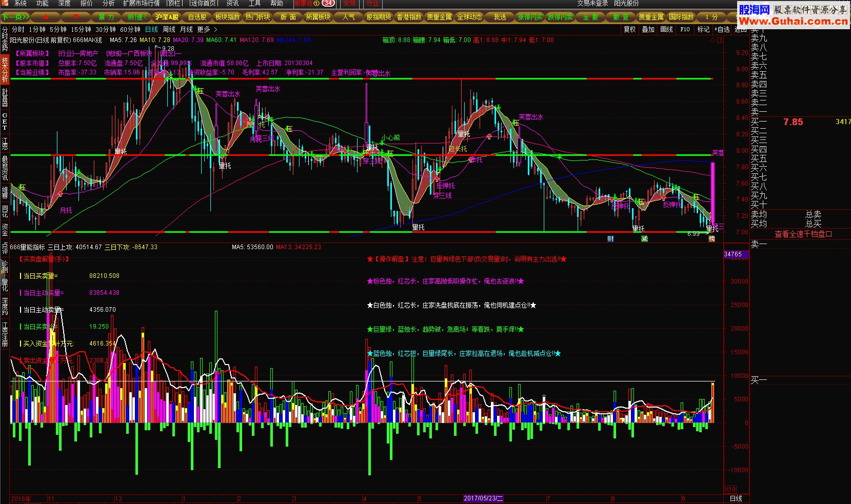Open GET sidebar tab
The width and height of the screenshot is (851, 504).
coord(5,122)
